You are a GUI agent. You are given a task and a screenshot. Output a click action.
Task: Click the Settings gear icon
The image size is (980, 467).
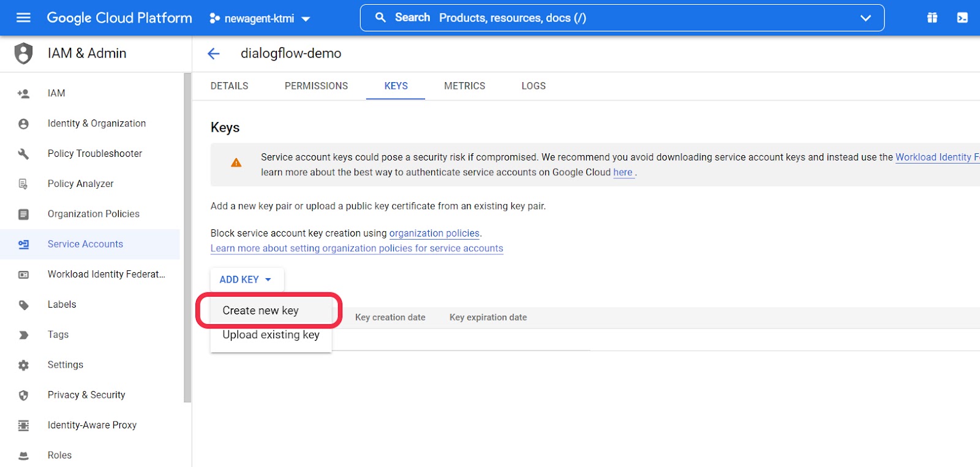click(x=23, y=365)
